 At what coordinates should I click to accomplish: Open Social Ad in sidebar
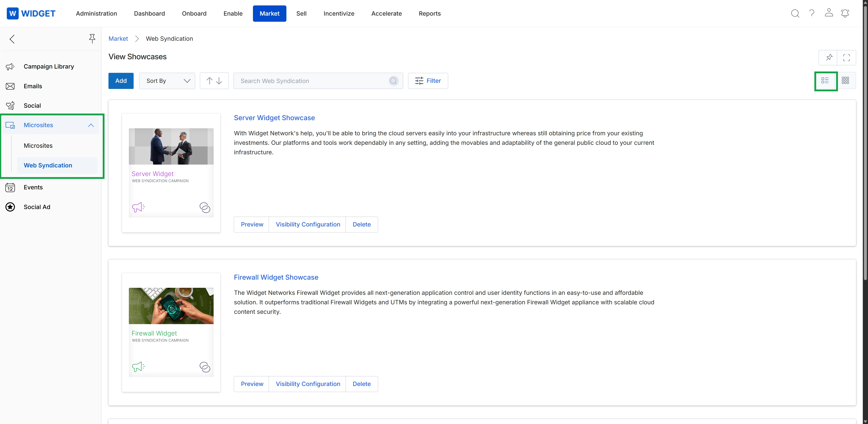pyautogui.click(x=37, y=207)
